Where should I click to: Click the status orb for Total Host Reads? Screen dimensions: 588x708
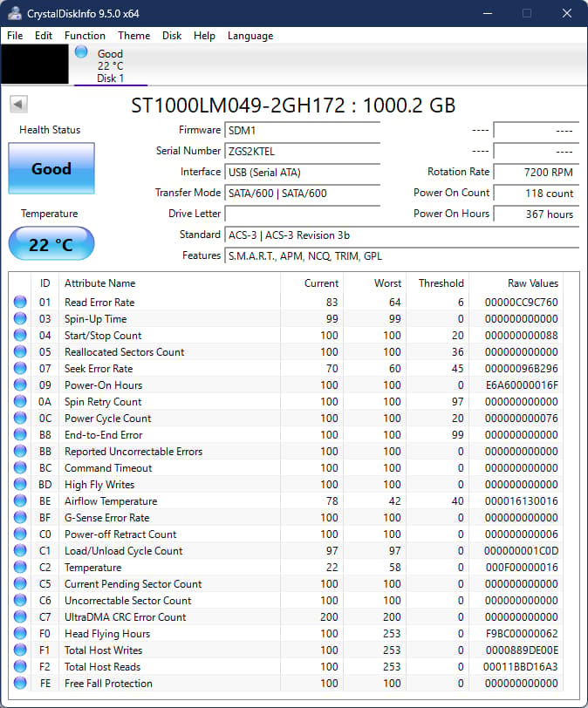click(20, 666)
